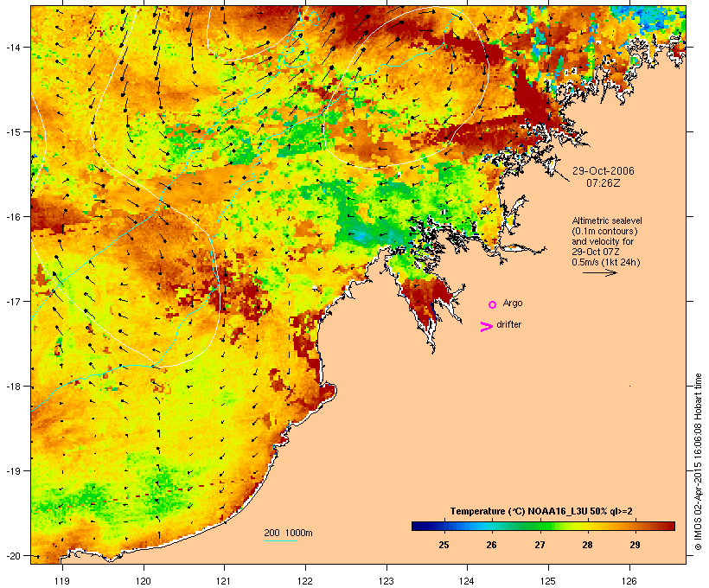The width and height of the screenshot is (709, 588).
Task: Click the '200 1000m' depth legend text
Action: point(288,533)
